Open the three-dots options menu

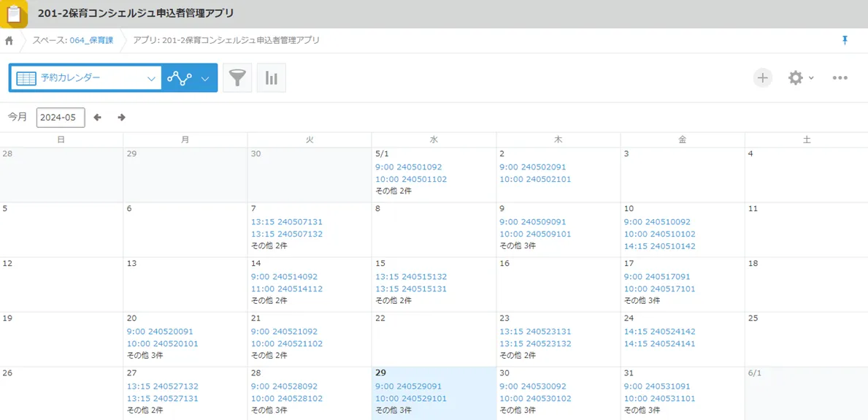point(840,78)
